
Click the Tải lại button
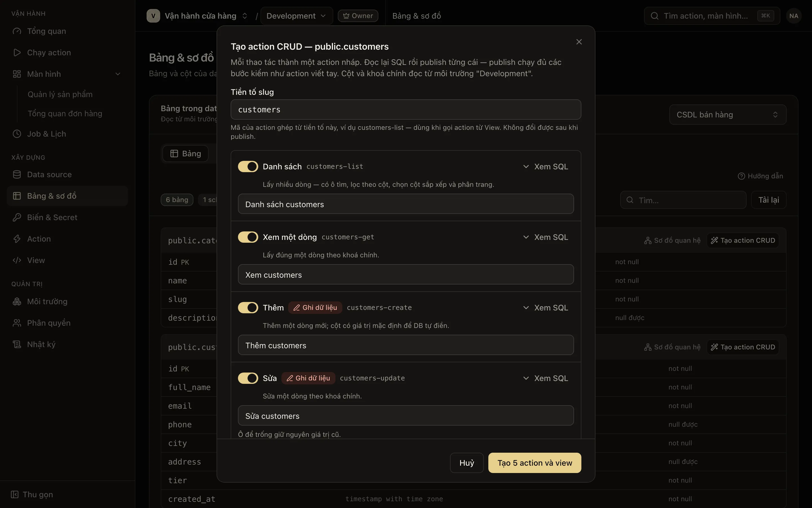click(x=768, y=200)
